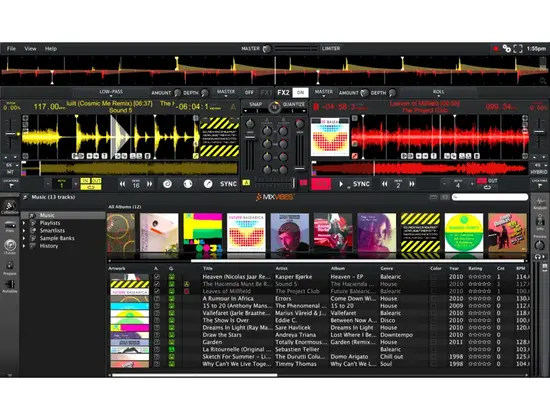Click the Info icon in right sidebar
550x420 pixels.
tap(540, 222)
